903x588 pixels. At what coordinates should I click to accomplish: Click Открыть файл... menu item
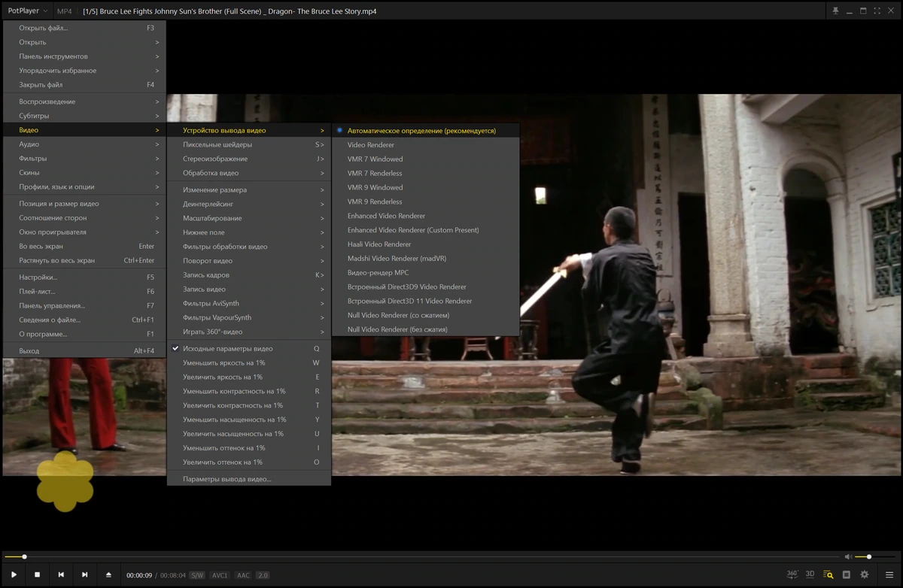(84, 29)
